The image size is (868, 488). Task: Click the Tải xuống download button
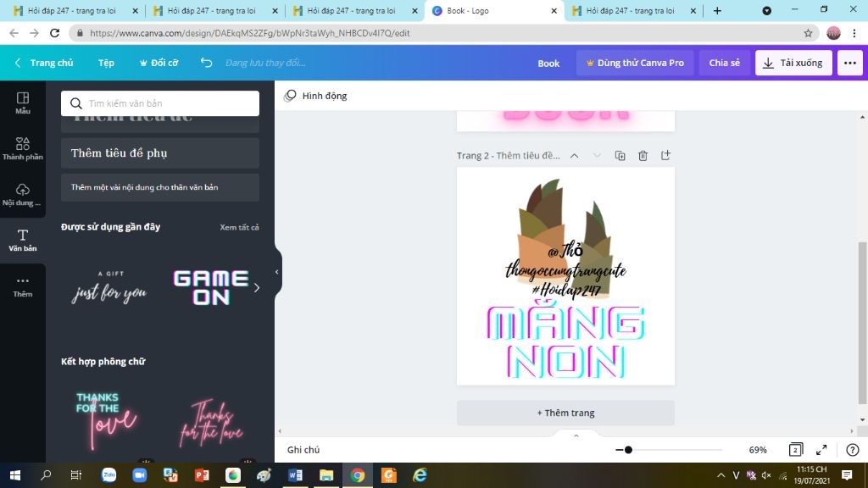[793, 63]
